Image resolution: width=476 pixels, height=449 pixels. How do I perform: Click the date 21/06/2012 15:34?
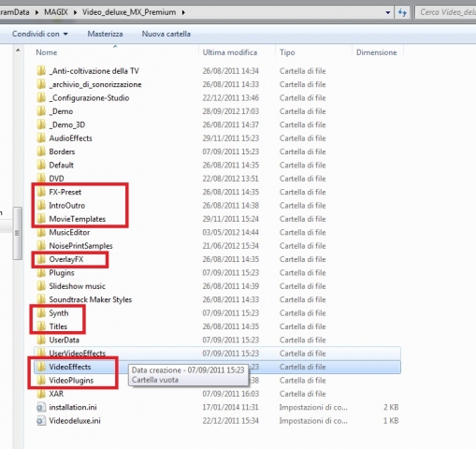(231, 245)
